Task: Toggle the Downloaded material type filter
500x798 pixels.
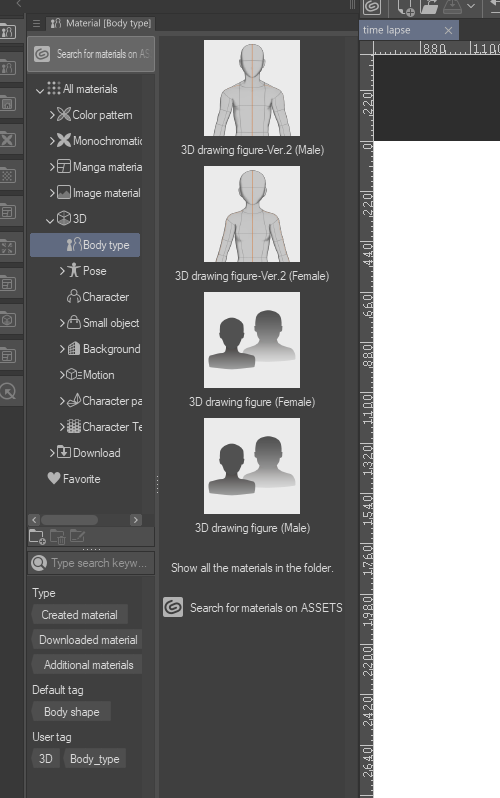Action: coord(88,640)
